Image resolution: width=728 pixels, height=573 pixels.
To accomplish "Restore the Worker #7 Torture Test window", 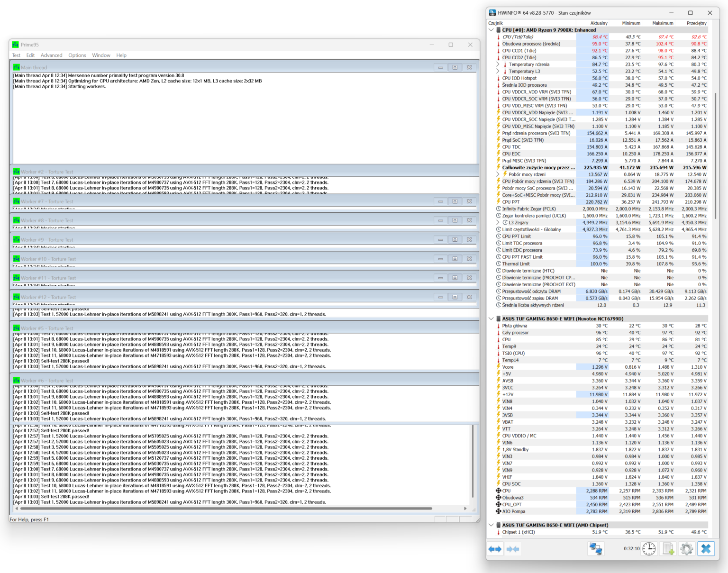I will pos(455,201).
